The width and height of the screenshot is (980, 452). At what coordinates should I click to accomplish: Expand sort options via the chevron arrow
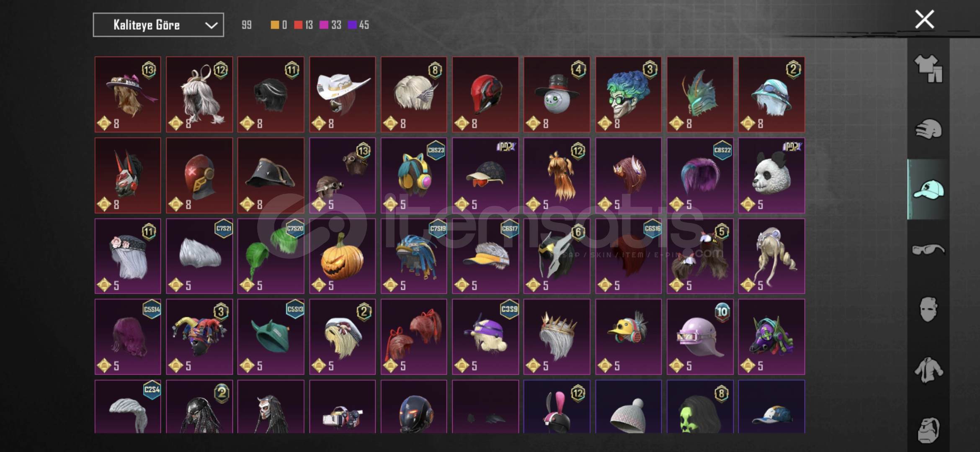pos(211,26)
